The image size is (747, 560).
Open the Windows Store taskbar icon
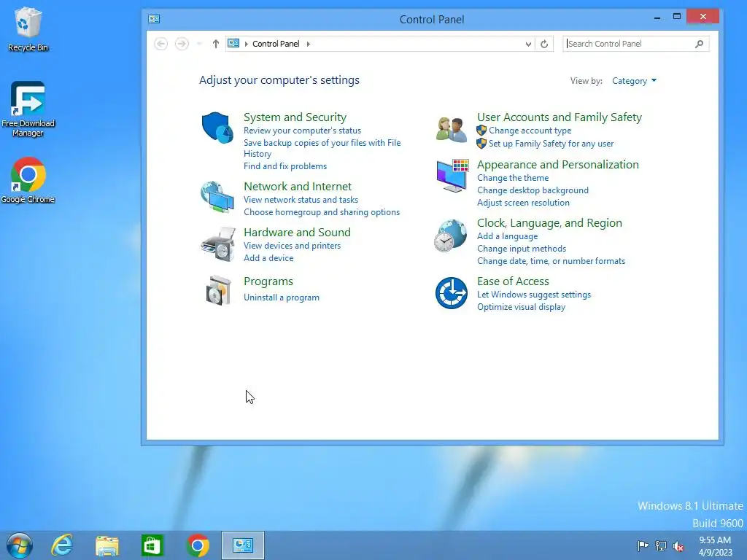point(152,545)
